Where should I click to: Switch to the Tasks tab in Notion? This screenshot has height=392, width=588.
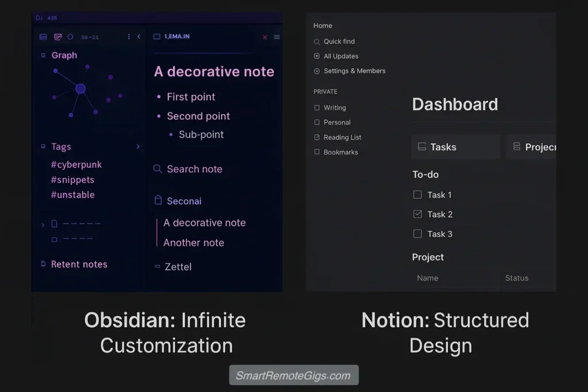tap(455, 147)
